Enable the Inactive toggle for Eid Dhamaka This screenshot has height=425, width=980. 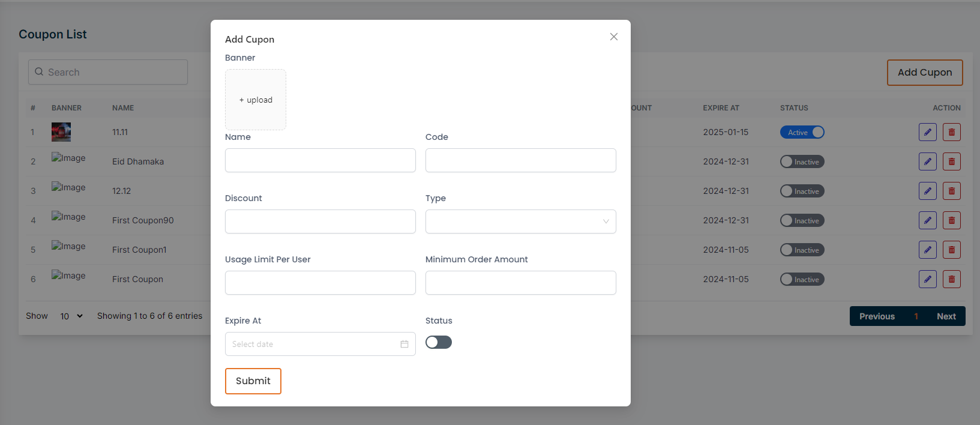coord(802,162)
